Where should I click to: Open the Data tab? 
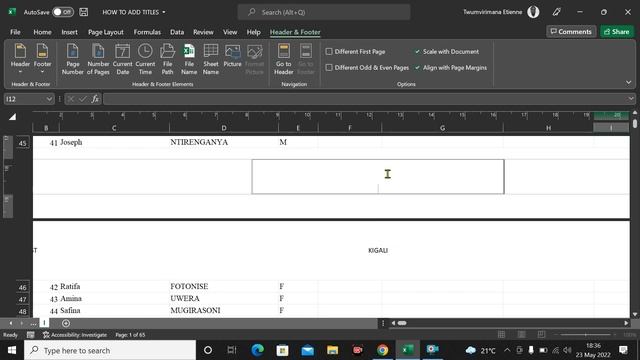click(x=177, y=32)
